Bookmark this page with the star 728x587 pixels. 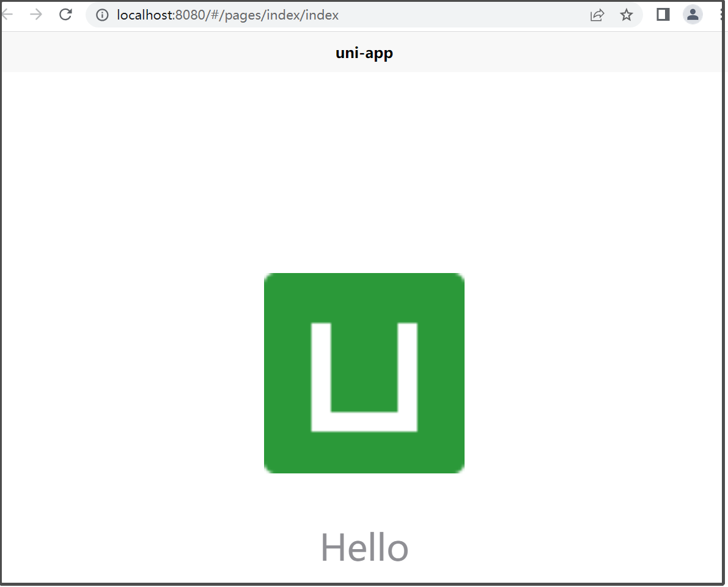(627, 15)
